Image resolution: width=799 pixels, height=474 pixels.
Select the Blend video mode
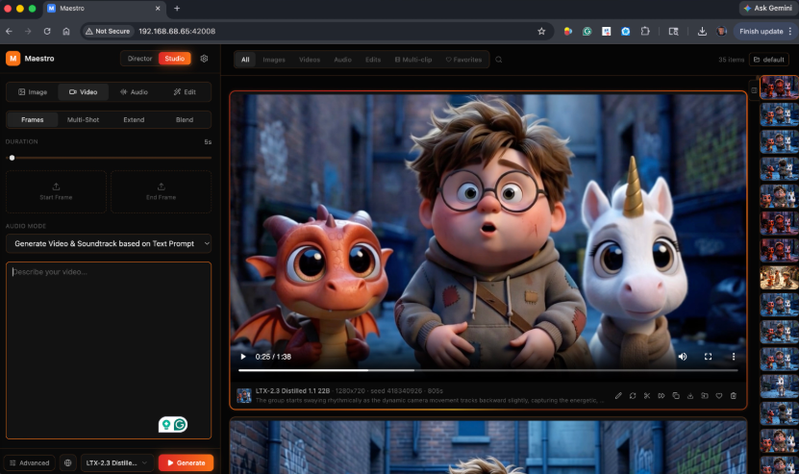(184, 120)
